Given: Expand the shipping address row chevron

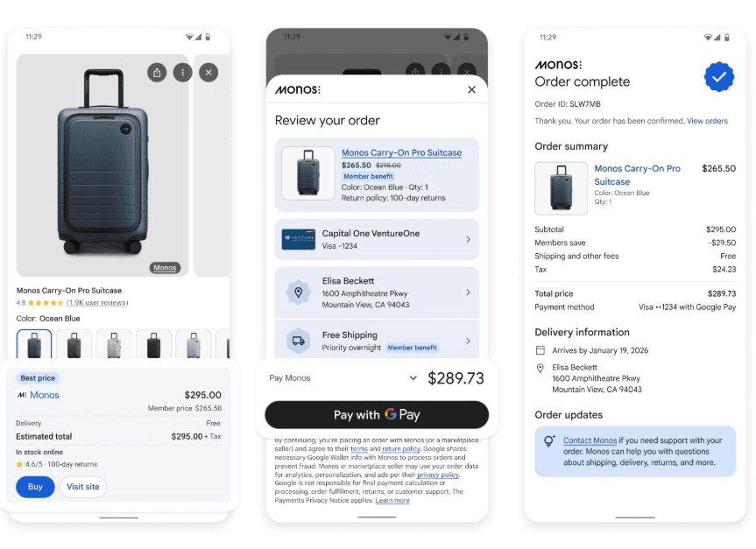Looking at the screenshot, I should pyautogui.click(x=468, y=292).
